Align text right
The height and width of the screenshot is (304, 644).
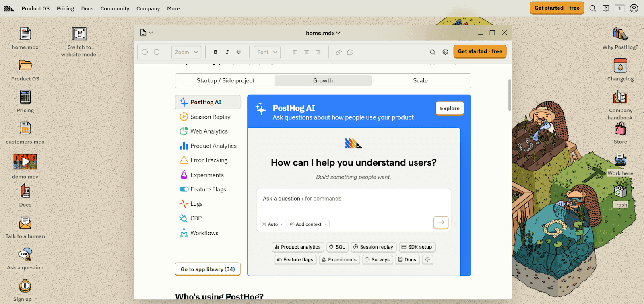coord(318,52)
